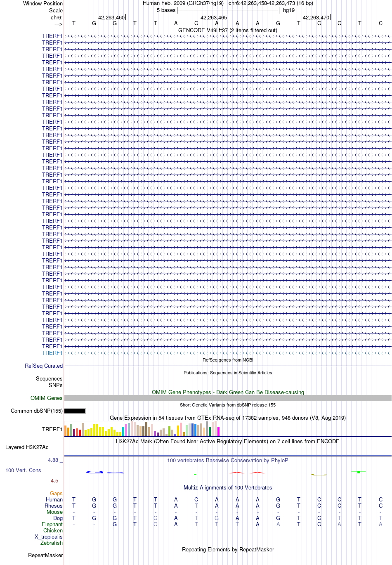Select the X_tropicalis alignment row label
Viewport: 392px width, 565px height.
(x=49, y=537)
